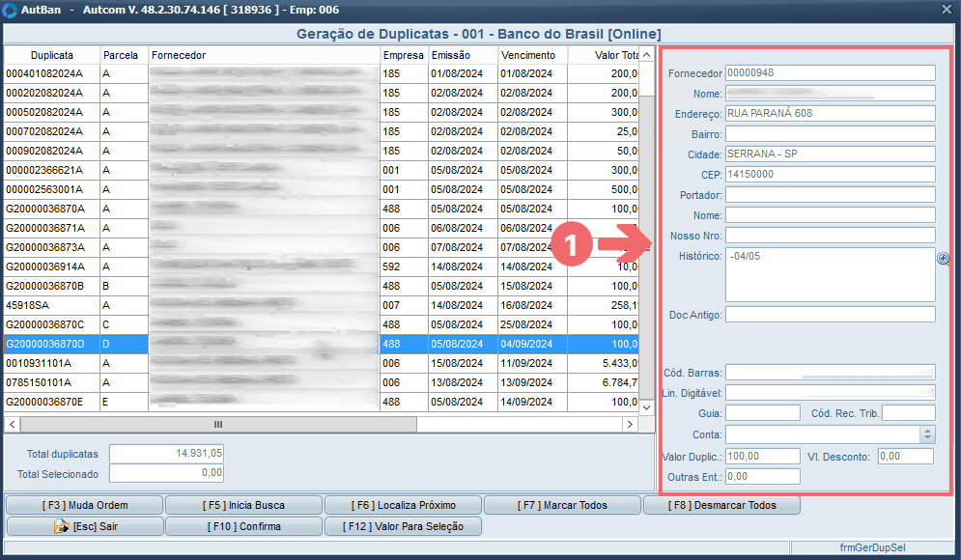The image size is (961, 560).
Task: Select duplicata 000902082024A row
Action: tap(322, 151)
